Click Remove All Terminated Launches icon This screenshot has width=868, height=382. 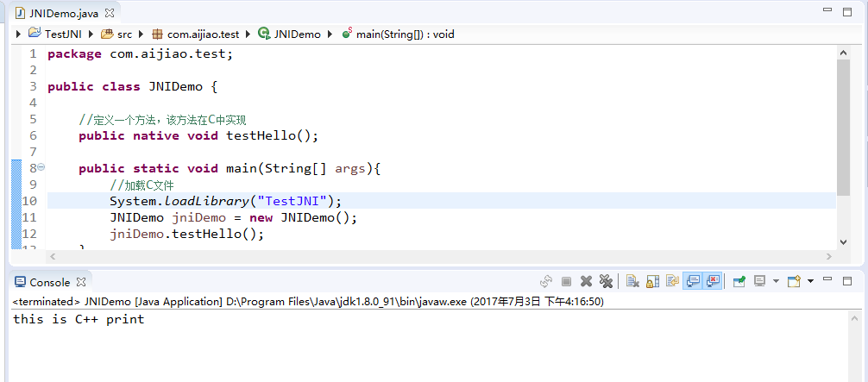coord(606,281)
